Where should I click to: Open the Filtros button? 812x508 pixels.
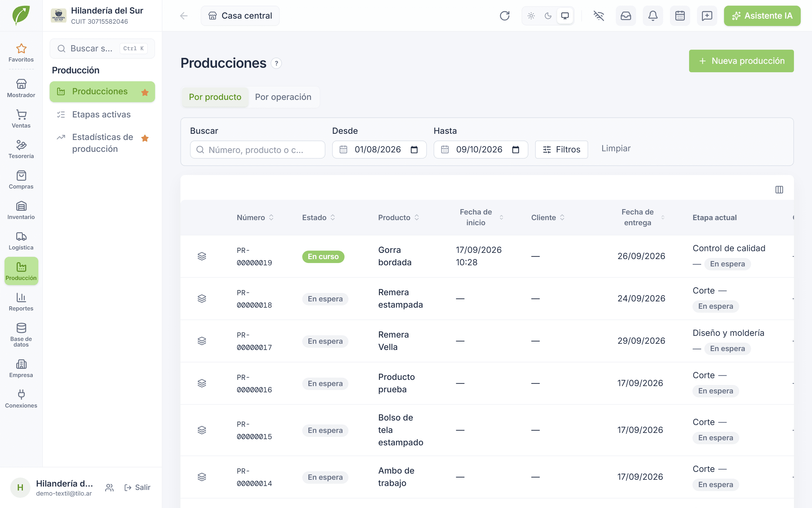click(561, 150)
